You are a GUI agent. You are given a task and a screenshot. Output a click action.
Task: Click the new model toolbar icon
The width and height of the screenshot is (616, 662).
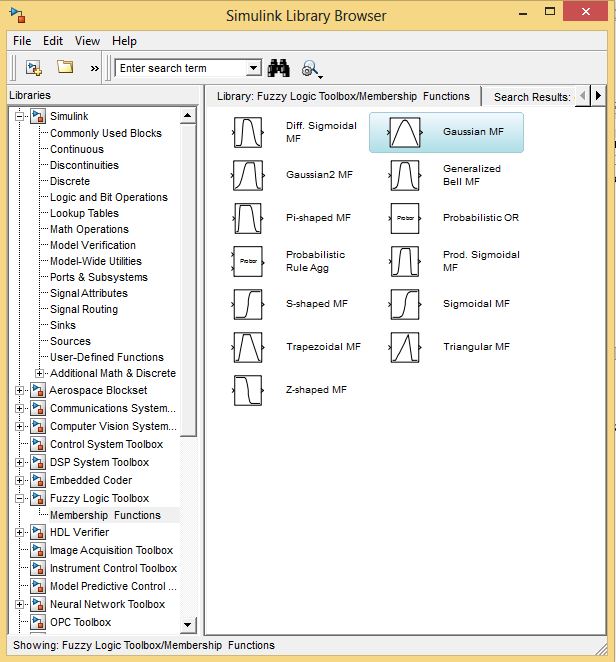pyautogui.click(x=34, y=68)
